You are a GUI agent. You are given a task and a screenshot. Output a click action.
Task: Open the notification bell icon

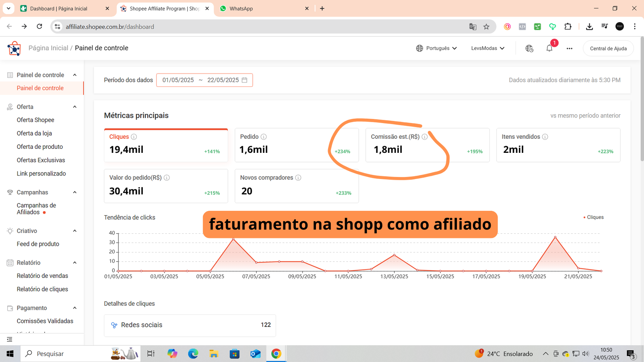pyautogui.click(x=549, y=48)
